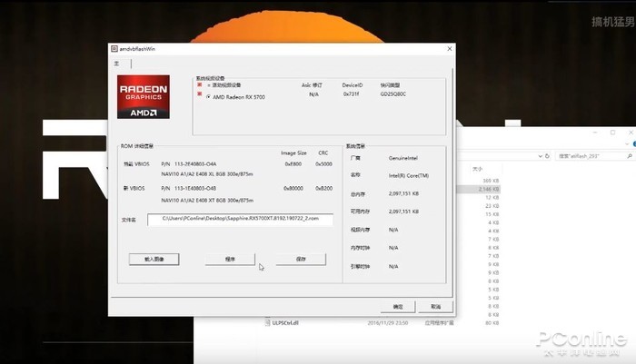Click the 0xB200 CRC value
Screen dimensions: 636x364
coord(325,189)
